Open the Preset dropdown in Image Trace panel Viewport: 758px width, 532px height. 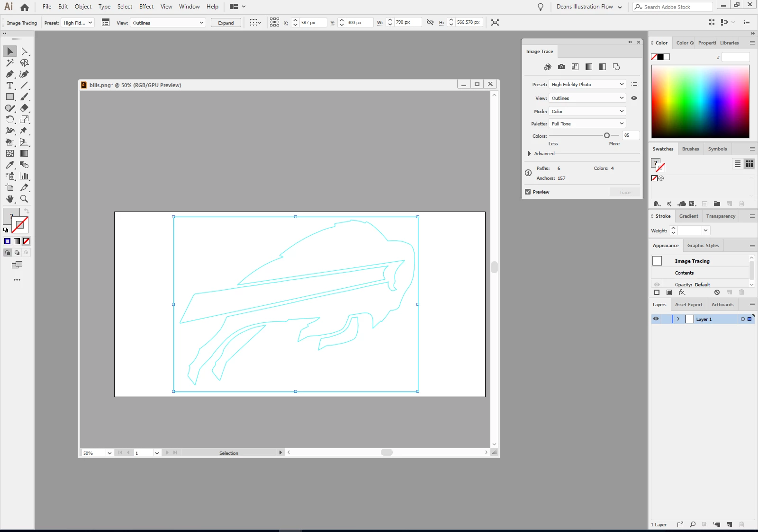(x=587, y=84)
